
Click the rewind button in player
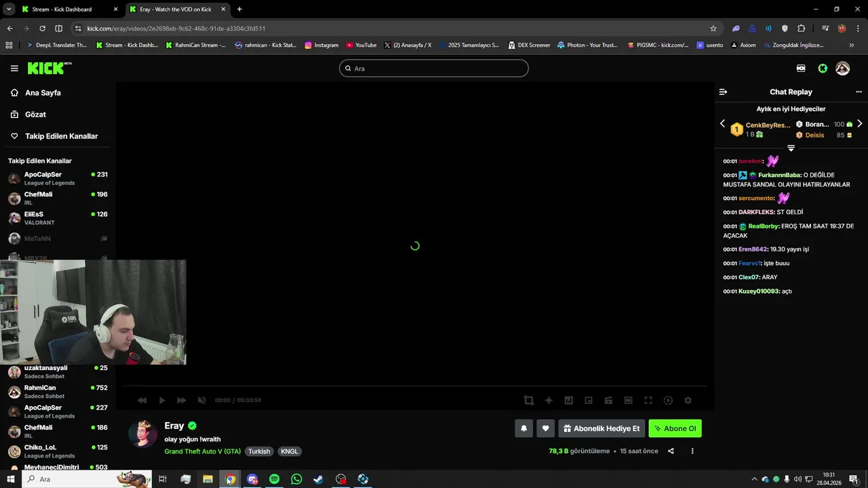point(142,401)
